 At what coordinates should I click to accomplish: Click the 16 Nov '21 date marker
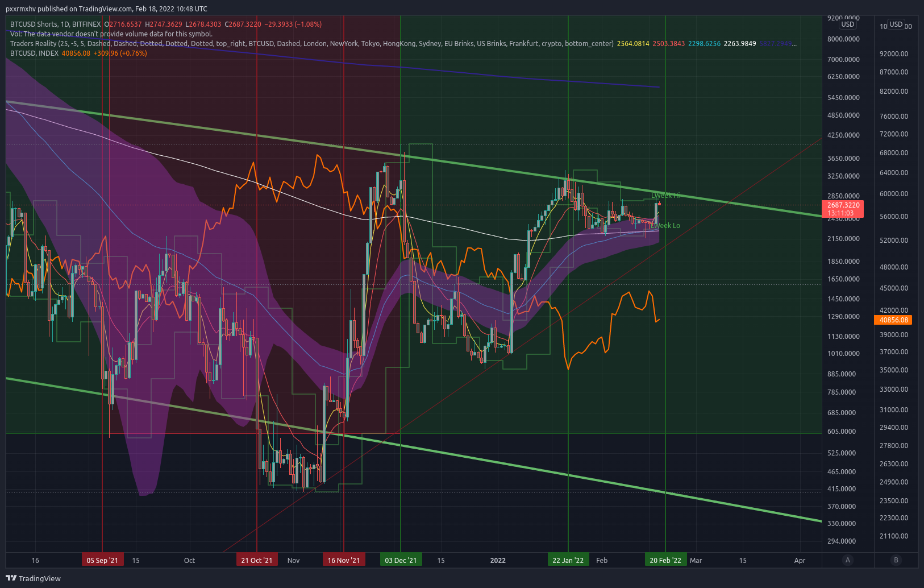(x=344, y=560)
